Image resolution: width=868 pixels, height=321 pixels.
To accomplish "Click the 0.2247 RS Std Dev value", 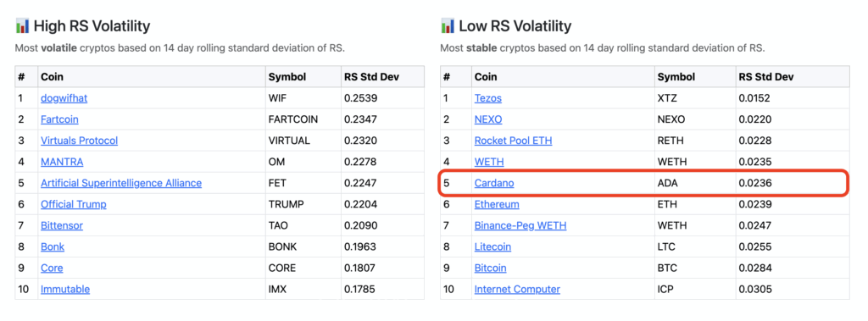I will tap(361, 183).
